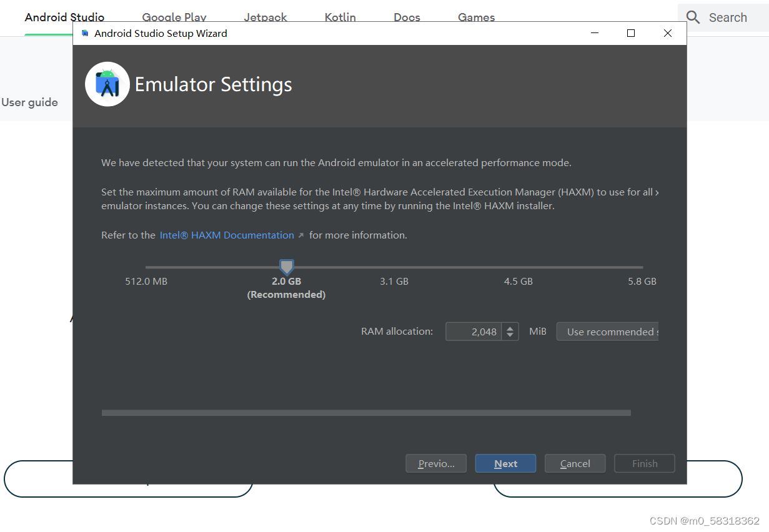Screen dimensions: 769x532
Task: Click the Use recommended settings button
Action: pyautogui.click(x=608, y=332)
